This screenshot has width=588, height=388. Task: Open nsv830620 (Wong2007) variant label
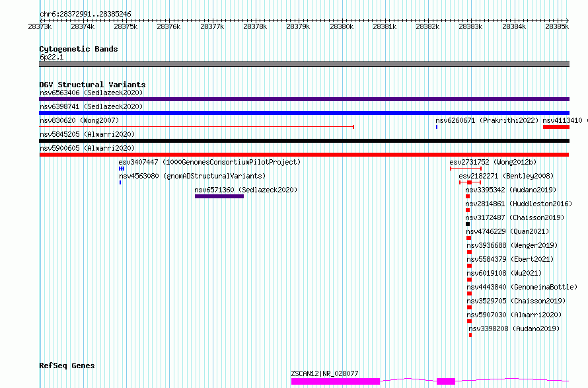coord(79,120)
